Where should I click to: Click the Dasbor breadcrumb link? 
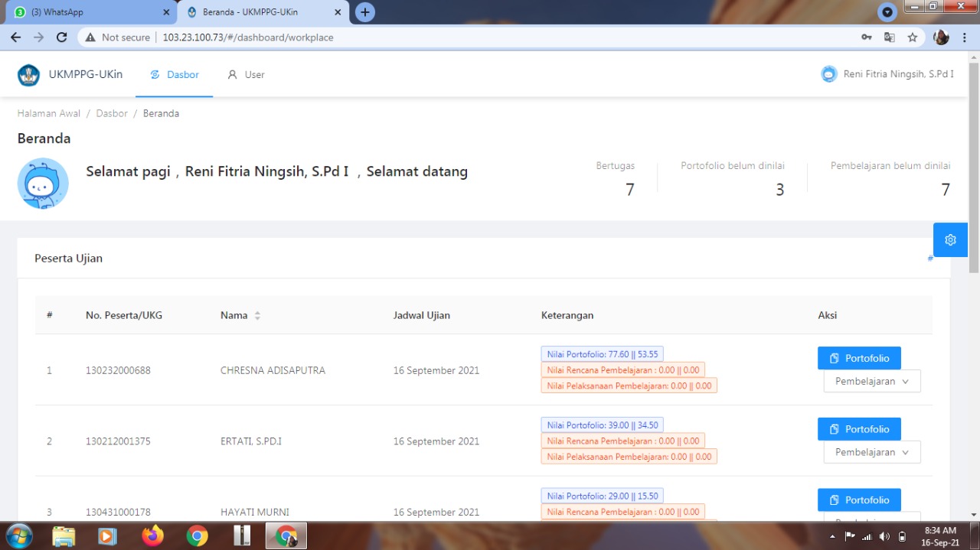pyautogui.click(x=112, y=113)
